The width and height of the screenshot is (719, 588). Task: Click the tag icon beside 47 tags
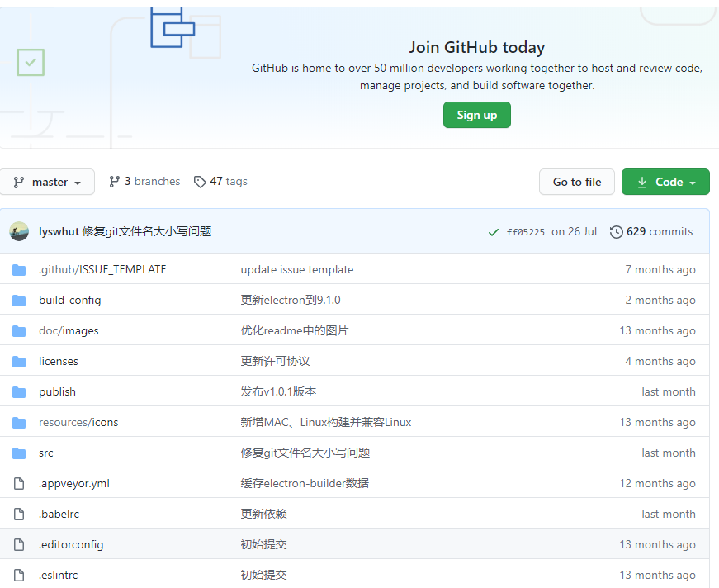[200, 182]
